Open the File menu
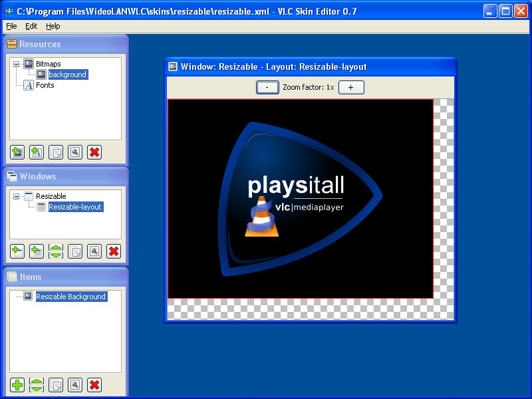This screenshot has height=399, width=532. 11,26
